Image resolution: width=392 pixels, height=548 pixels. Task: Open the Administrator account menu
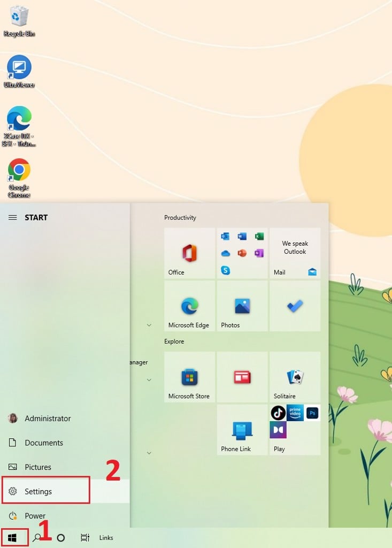coord(65,418)
